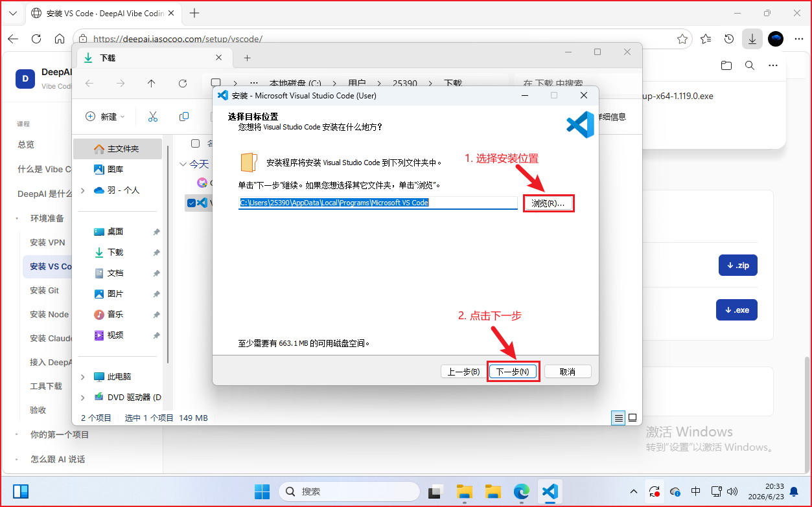Click the Edge browser back arrow
812x507 pixels.
click(x=13, y=39)
